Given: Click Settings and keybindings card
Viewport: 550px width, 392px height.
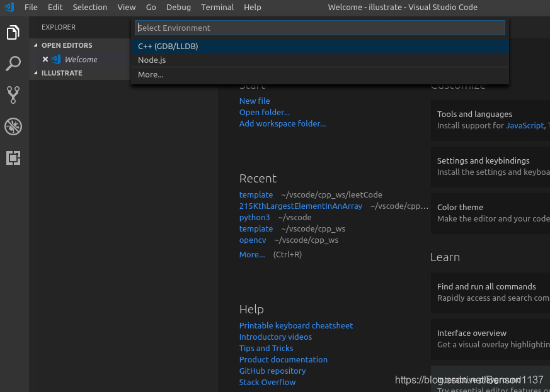Looking at the screenshot, I should (490, 167).
